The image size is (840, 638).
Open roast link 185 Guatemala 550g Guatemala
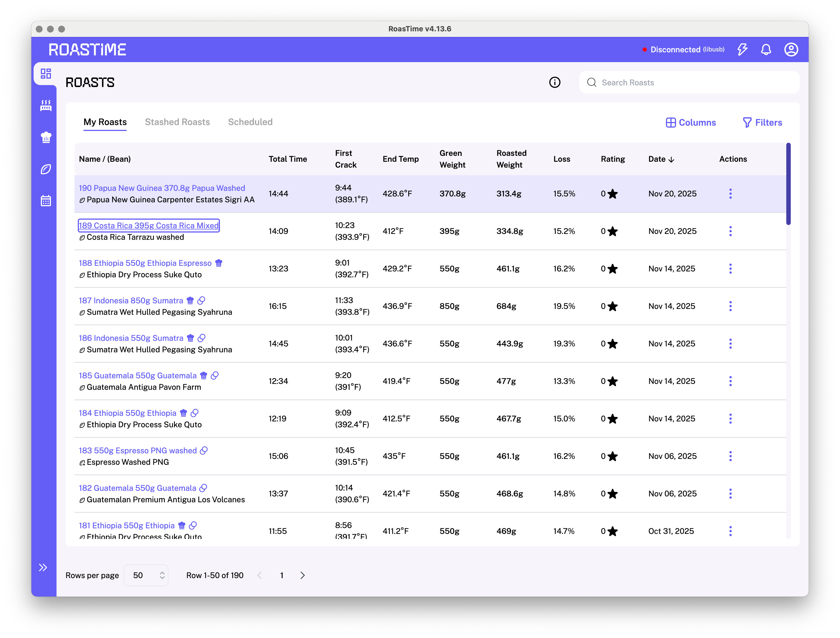[137, 375]
